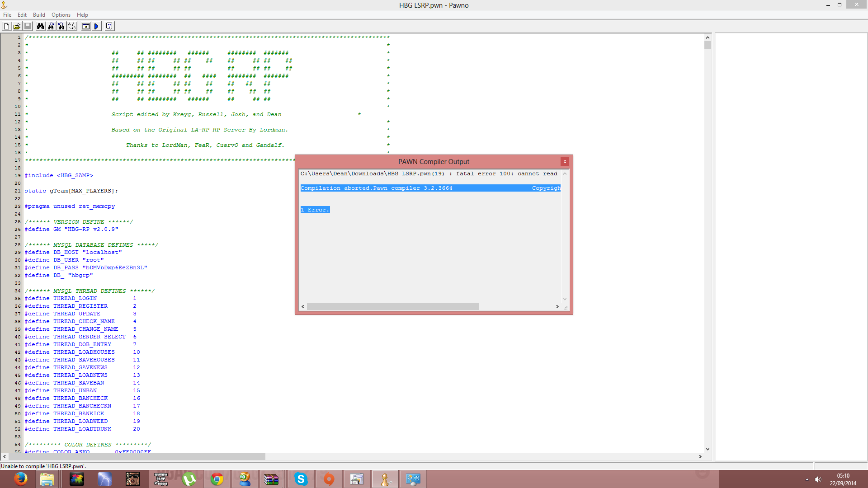The width and height of the screenshot is (868, 488).
Task: Click the Help question mark toolbar icon
Action: (109, 26)
